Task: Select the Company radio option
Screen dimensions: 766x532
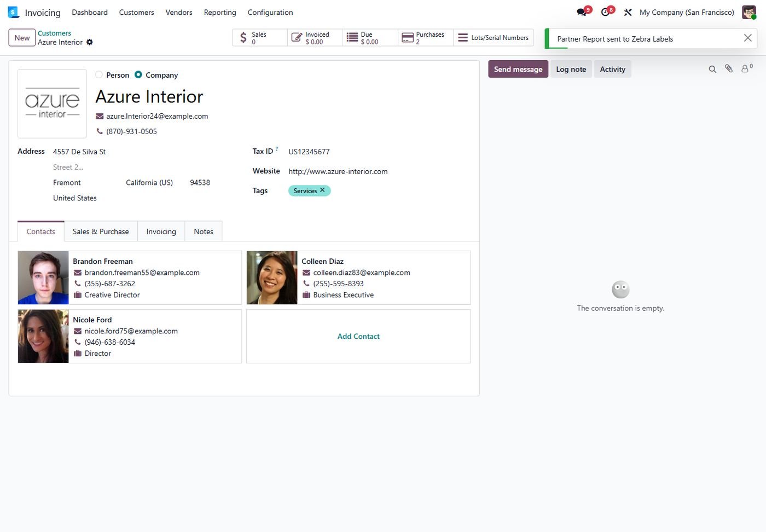Action: (x=138, y=75)
